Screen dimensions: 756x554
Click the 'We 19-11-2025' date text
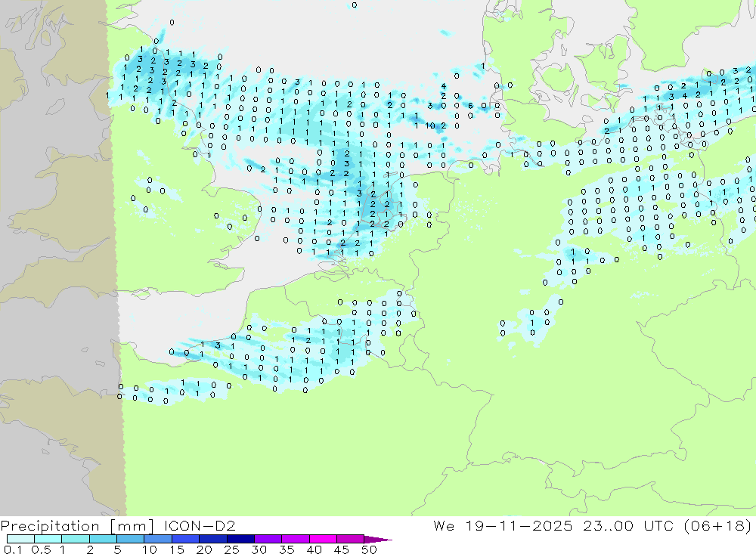tap(503, 525)
